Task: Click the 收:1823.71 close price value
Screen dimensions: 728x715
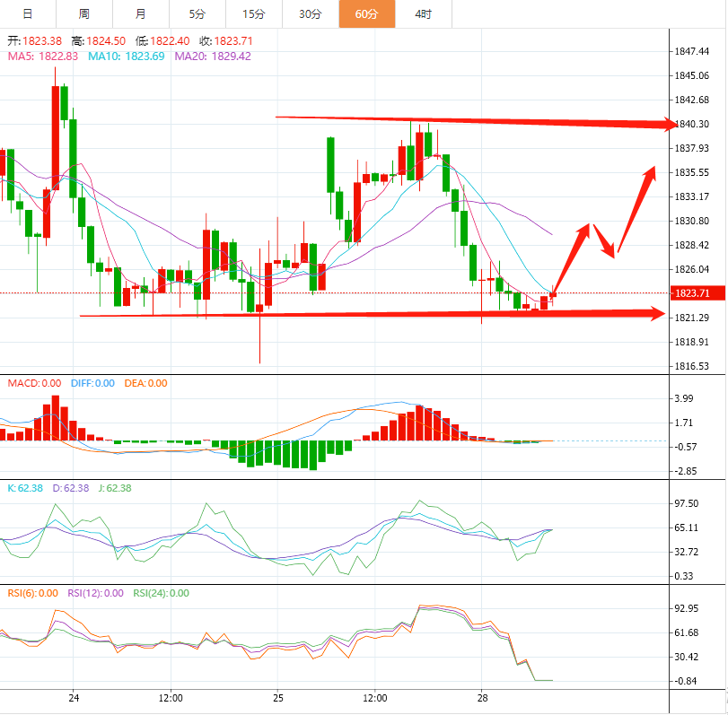Action: coord(226,41)
